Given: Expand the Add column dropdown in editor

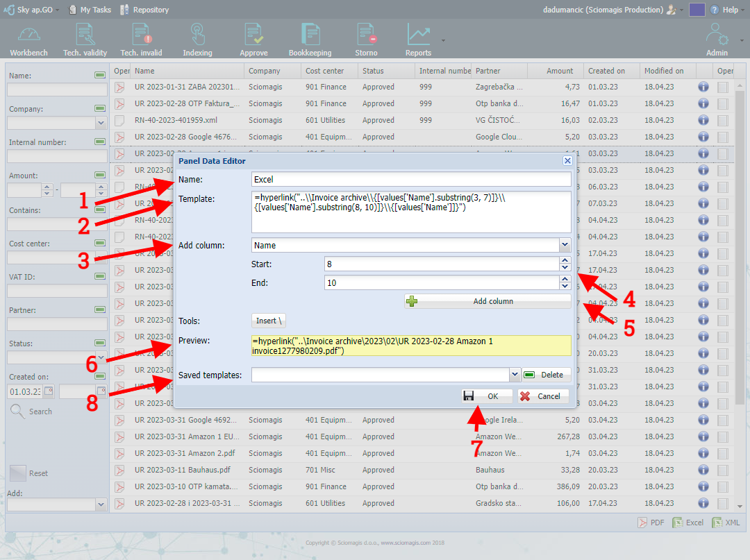Looking at the screenshot, I should point(565,245).
